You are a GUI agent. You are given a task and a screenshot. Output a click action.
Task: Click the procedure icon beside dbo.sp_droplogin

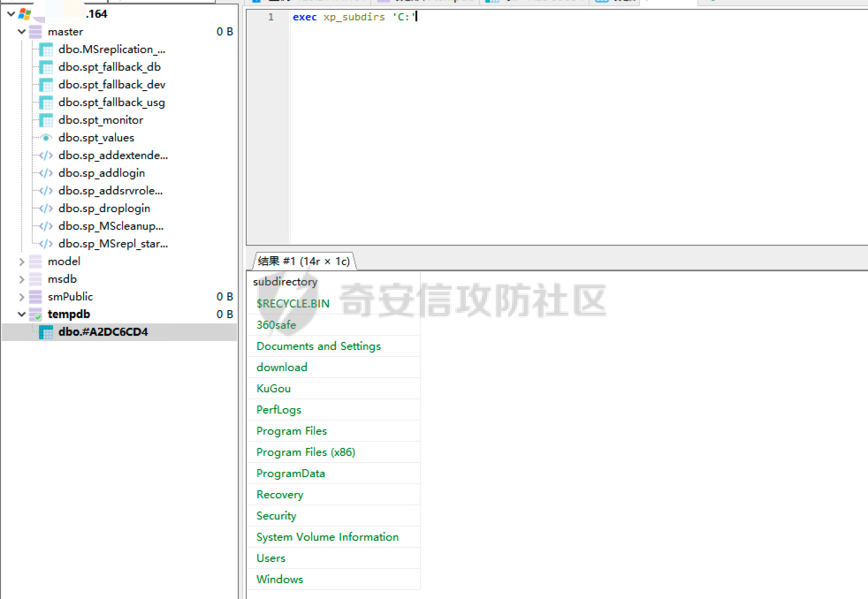coord(46,209)
